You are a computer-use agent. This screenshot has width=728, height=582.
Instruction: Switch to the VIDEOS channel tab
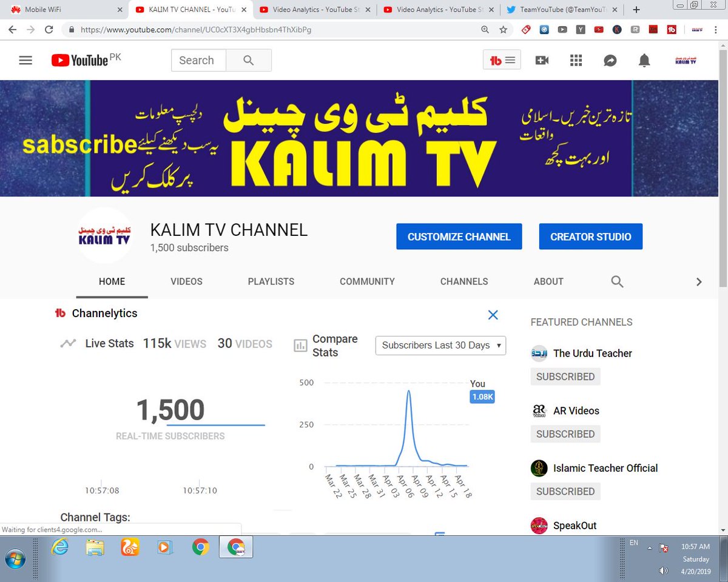pyautogui.click(x=186, y=281)
